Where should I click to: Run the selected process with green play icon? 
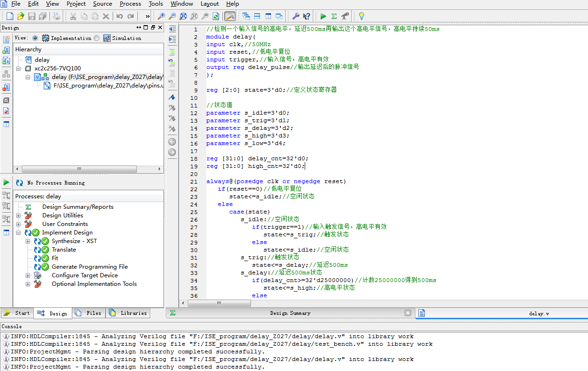(x=323, y=16)
